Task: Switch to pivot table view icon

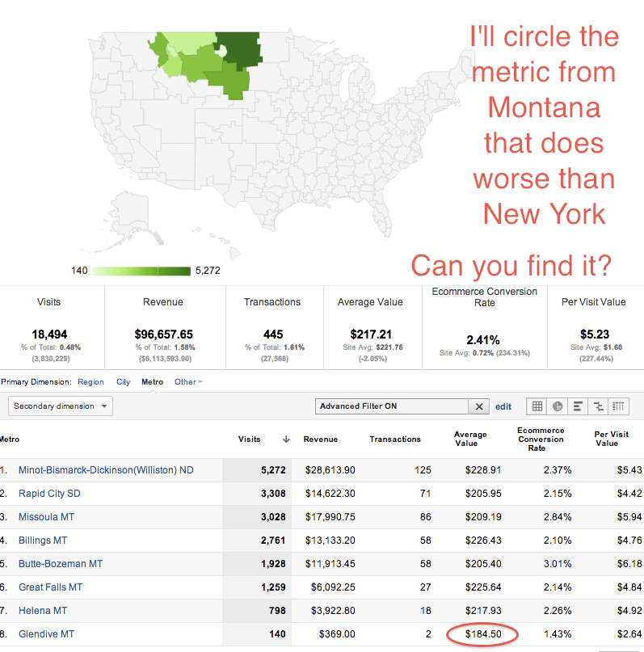Action: click(618, 406)
